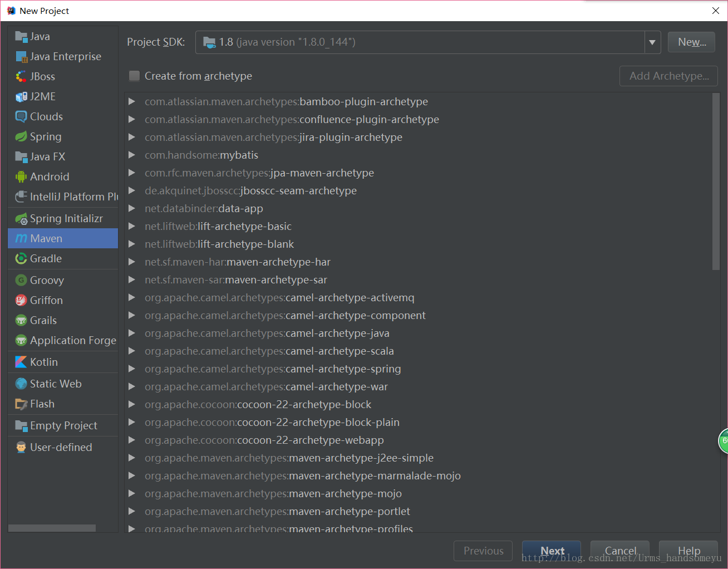This screenshot has width=728, height=569.
Task: Select maven-archetype-j2ee-simple row
Action: tap(419, 458)
